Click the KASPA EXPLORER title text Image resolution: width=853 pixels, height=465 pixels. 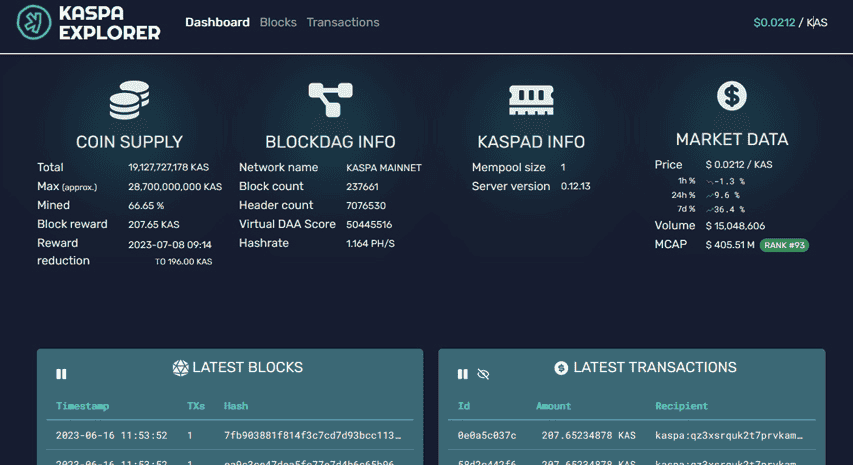pyautogui.click(x=109, y=23)
